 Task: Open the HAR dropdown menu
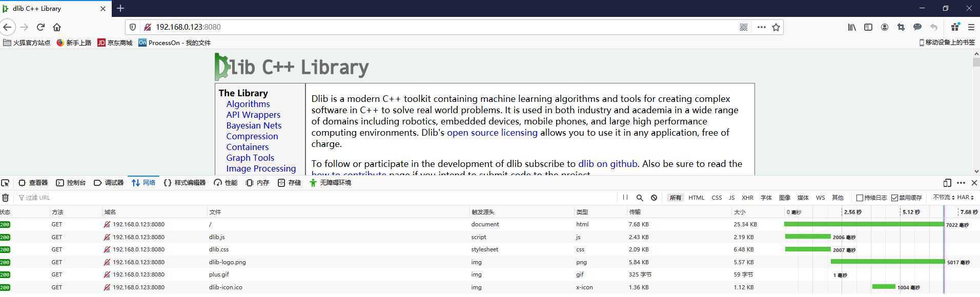click(966, 197)
